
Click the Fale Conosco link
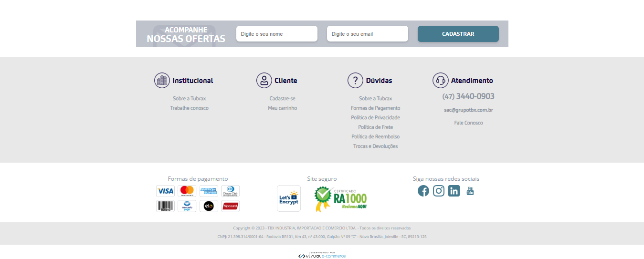468,123
